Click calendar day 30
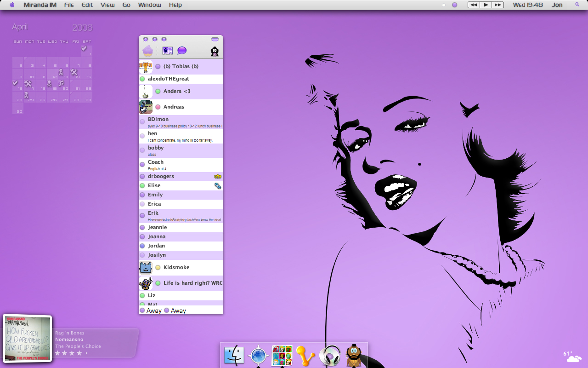Viewport: 588px width, 368px height. pos(18,109)
